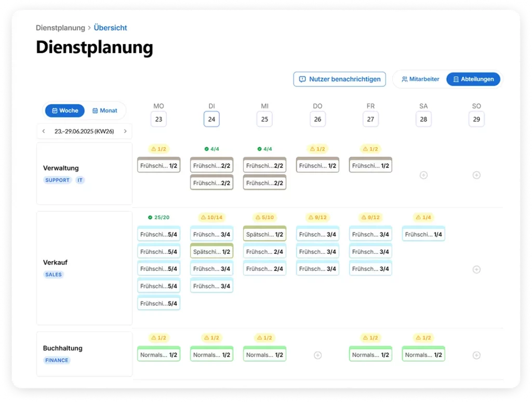The image size is (532, 402).
Task: Open Buchhaltung Tuesday Normalschicht 1/2 shift
Action: pos(212,354)
